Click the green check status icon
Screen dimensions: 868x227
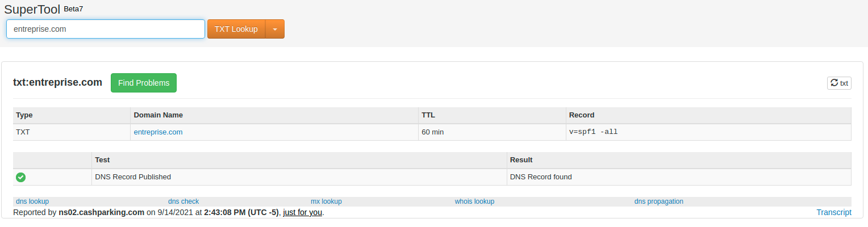coord(20,177)
